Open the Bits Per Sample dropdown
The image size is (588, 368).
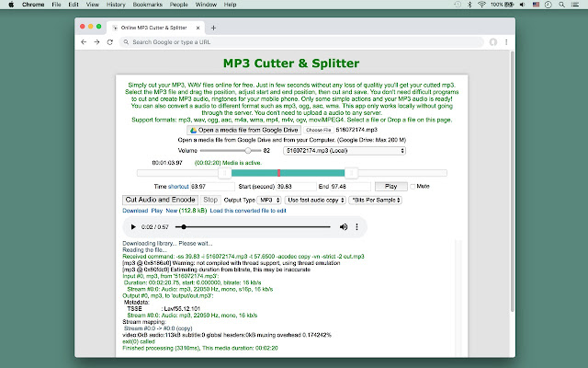[376, 201]
